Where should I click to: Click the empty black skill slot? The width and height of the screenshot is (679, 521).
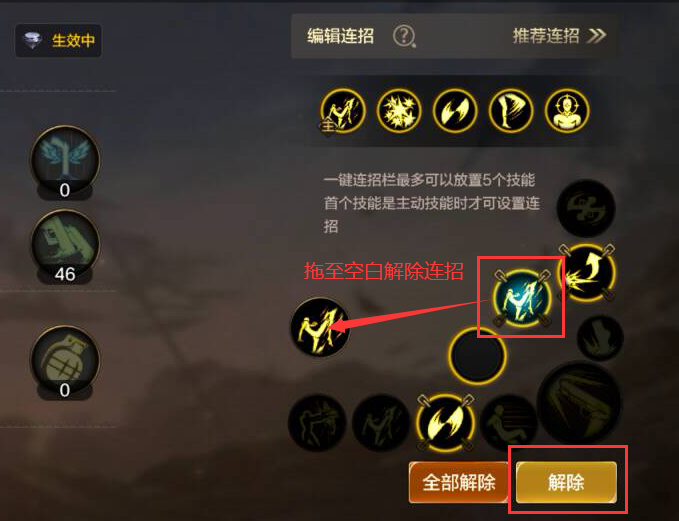click(477, 355)
